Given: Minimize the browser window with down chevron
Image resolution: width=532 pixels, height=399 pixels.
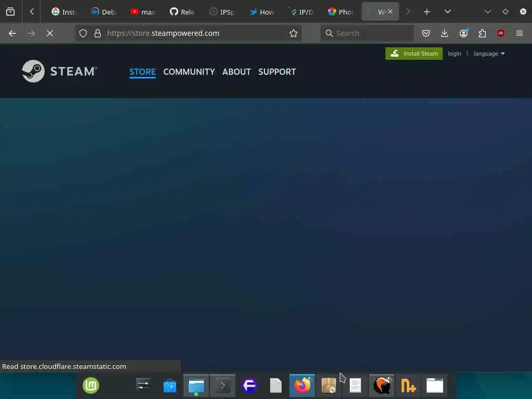Looking at the screenshot, I should click(488, 11).
